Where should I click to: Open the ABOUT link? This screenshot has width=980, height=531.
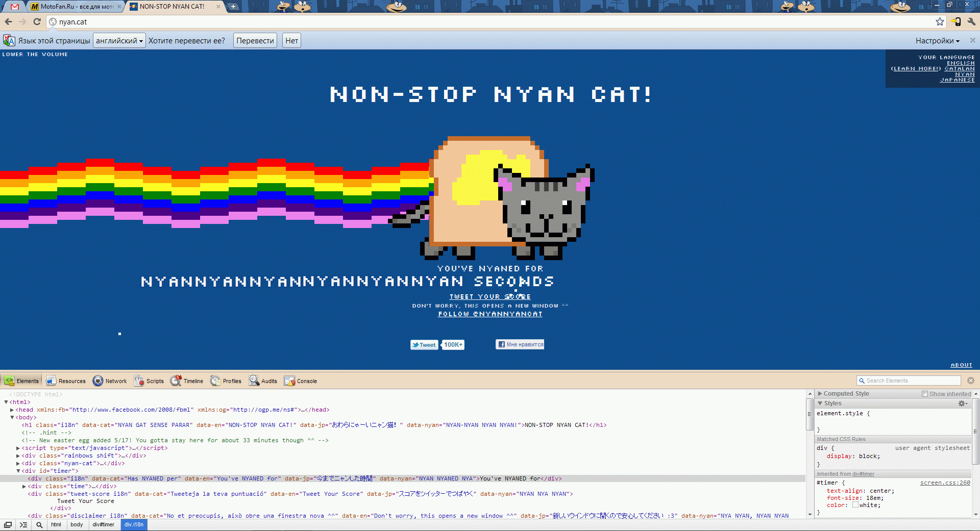pyautogui.click(x=962, y=365)
